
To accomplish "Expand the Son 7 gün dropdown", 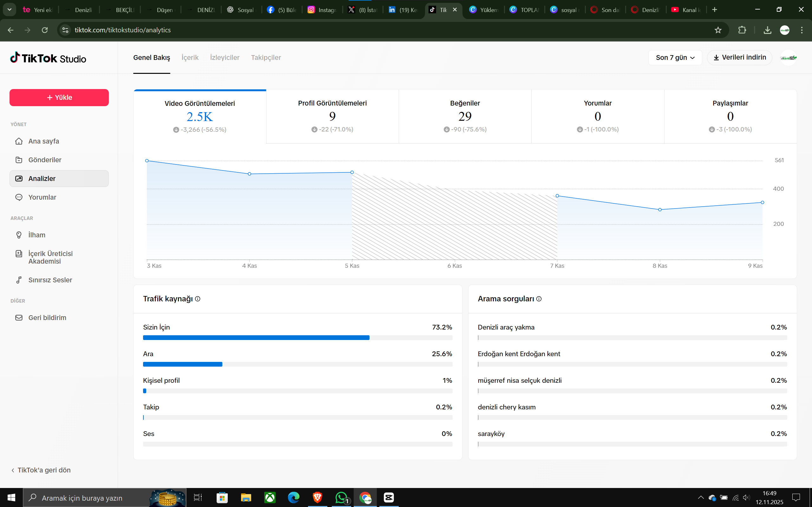I will [675, 58].
